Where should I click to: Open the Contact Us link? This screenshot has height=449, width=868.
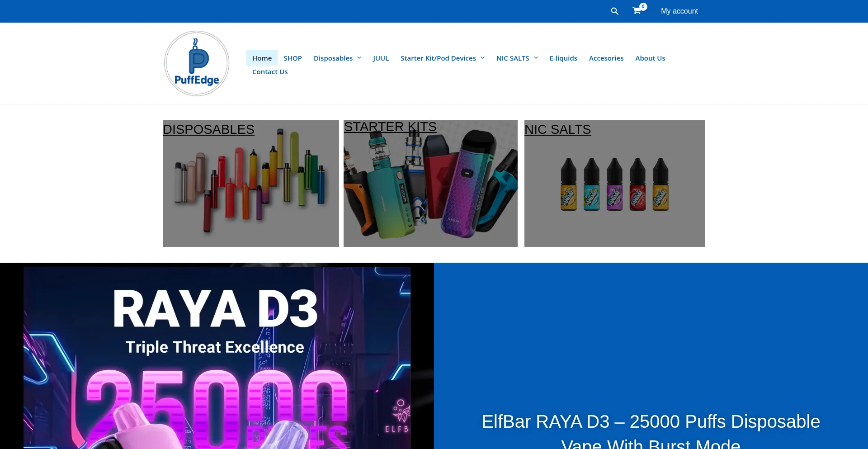click(270, 71)
